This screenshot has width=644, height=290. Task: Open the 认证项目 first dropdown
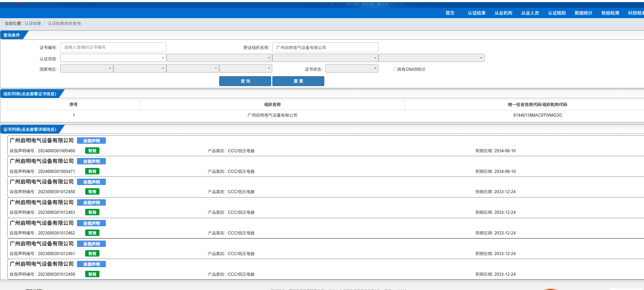(113, 58)
